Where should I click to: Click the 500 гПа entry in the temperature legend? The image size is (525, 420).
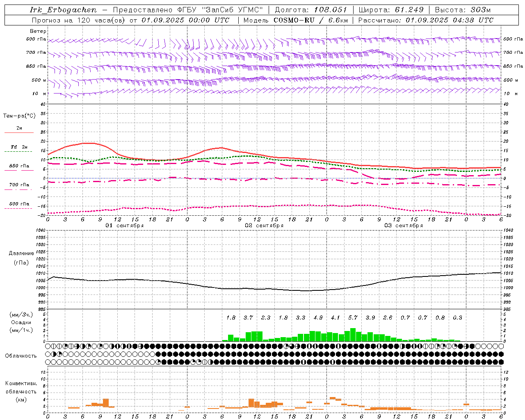19,204
